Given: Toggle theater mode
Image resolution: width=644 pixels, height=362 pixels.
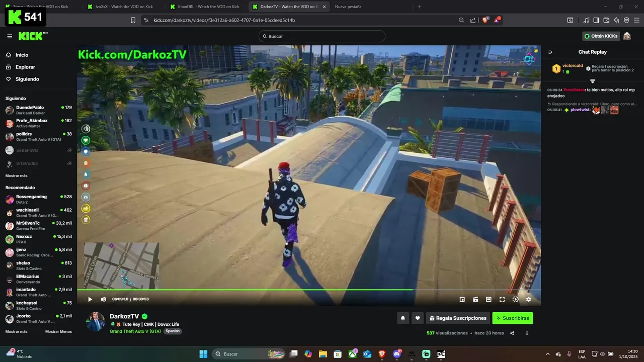Looking at the screenshot, I should (489, 299).
